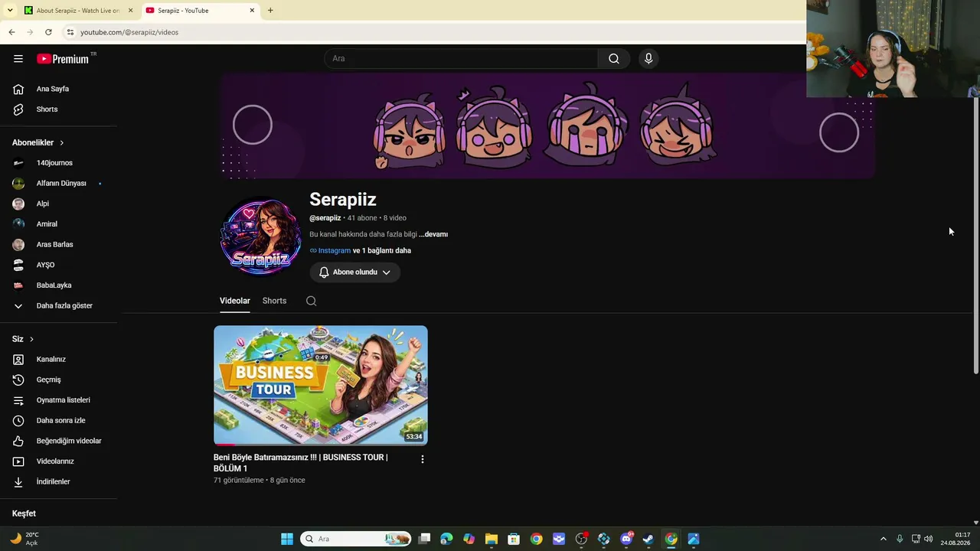Play the Business Tour video thumbnail
Screen dimensions: 980x551
pyautogui.click(x=321, y=386)
